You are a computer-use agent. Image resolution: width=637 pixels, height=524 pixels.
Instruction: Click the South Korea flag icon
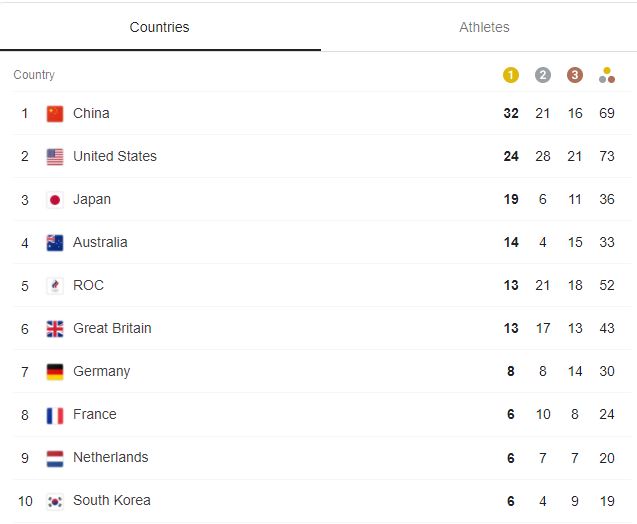click(x=55, y=502)
